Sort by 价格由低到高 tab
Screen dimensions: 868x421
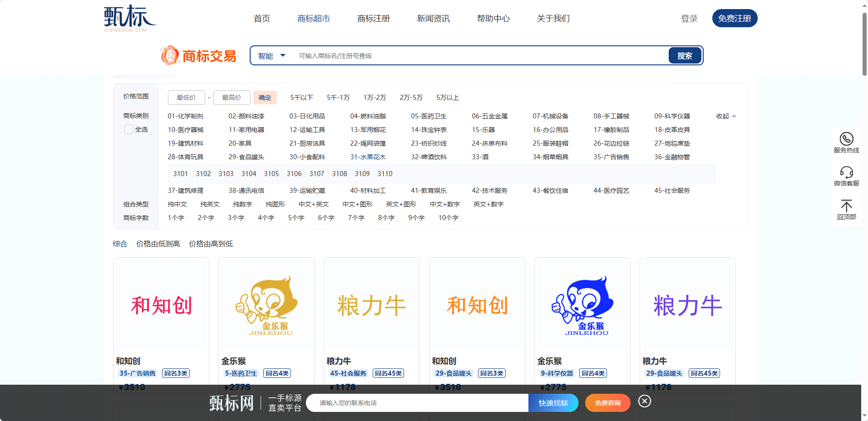tap(158, 244)
